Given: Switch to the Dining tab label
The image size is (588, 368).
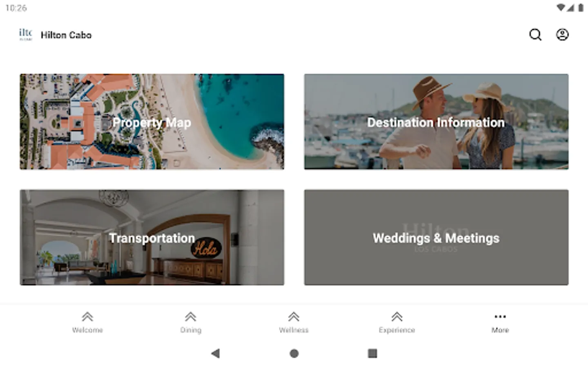Looking at the screenshot, I should pyautogui.click(x=191, y=330).
